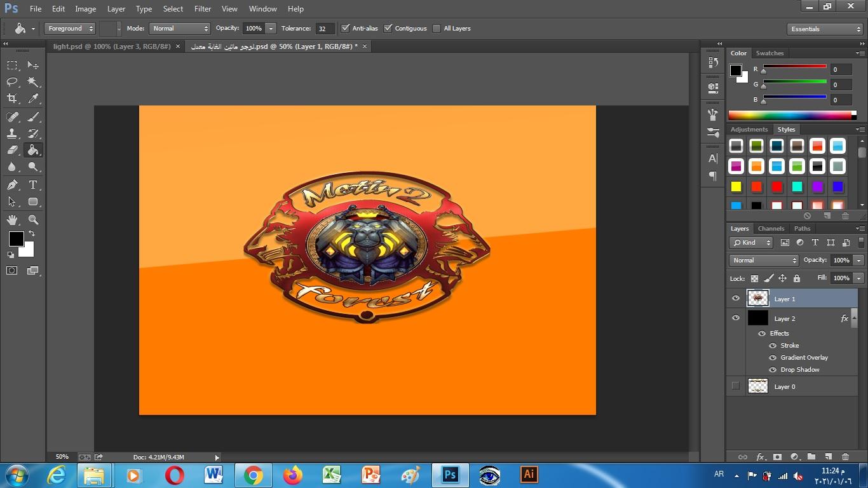Screen dimensions: 868x488
Task: Open Illustrator from the taskbar
Action: click(x=529, y=475)
